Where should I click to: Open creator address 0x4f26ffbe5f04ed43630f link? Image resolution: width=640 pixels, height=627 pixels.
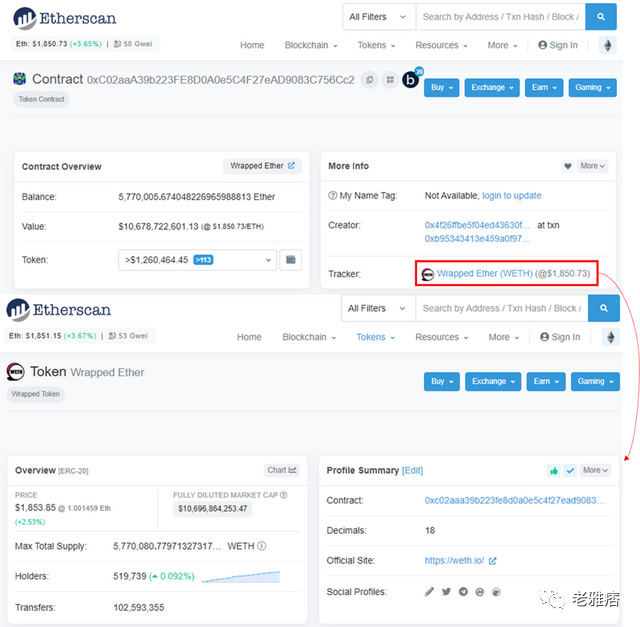pyautogui.click(x=477, y=225)
